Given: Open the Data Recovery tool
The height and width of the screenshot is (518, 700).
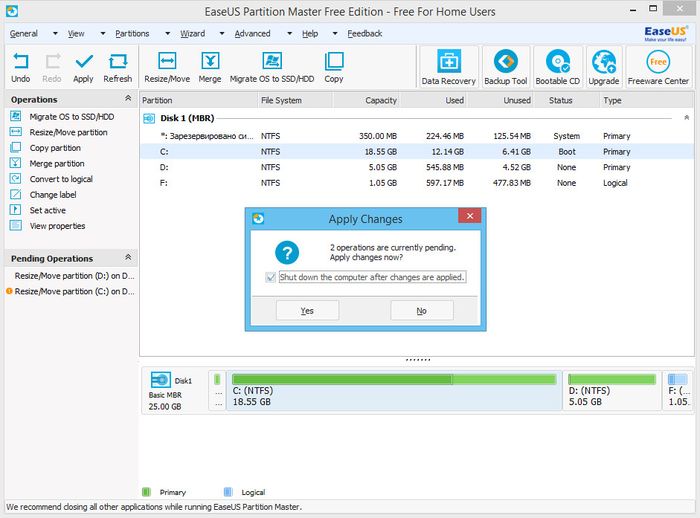Looking at the screenshot, I should click(449, 67).
